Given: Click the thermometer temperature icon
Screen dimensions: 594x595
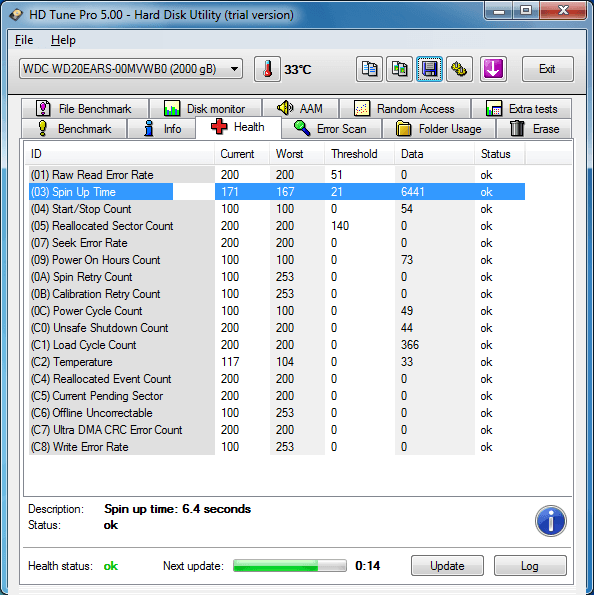Looking at the screenshot, I should click(x=268, y=69).
